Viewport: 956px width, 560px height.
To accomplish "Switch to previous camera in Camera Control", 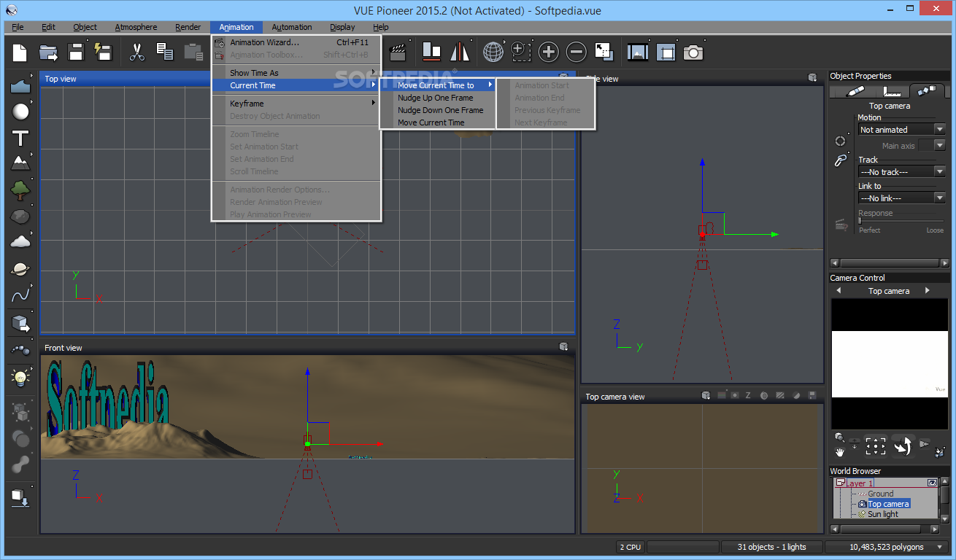I will (x=839, y=290).
